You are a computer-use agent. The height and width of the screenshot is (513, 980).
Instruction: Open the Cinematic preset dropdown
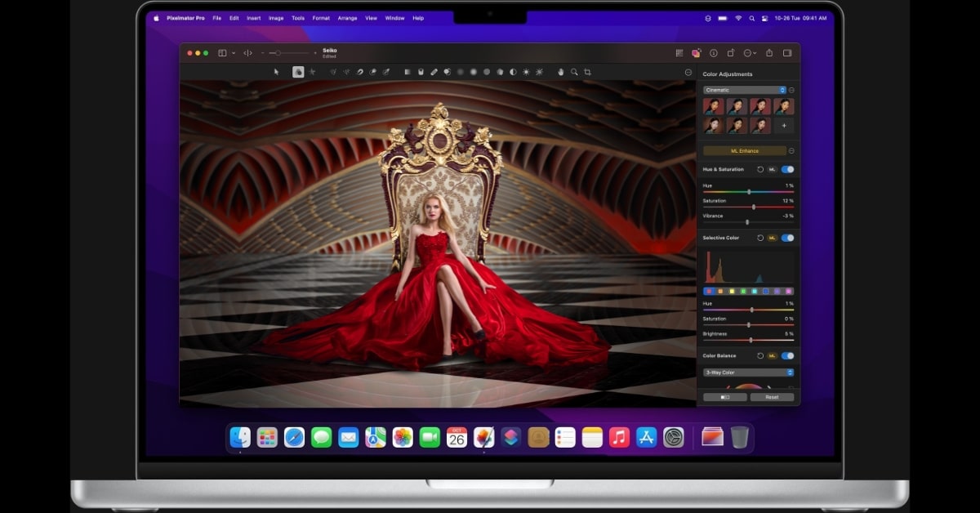(744, 90)
